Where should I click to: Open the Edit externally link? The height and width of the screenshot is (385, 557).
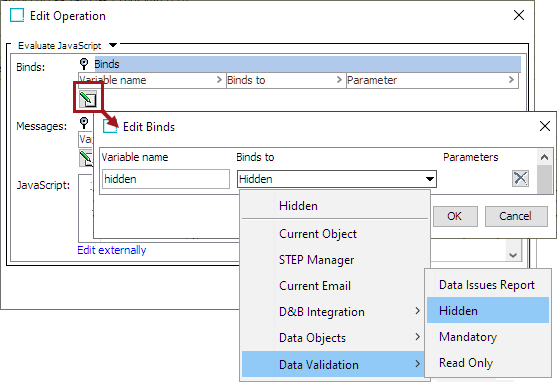pos(112,250)
